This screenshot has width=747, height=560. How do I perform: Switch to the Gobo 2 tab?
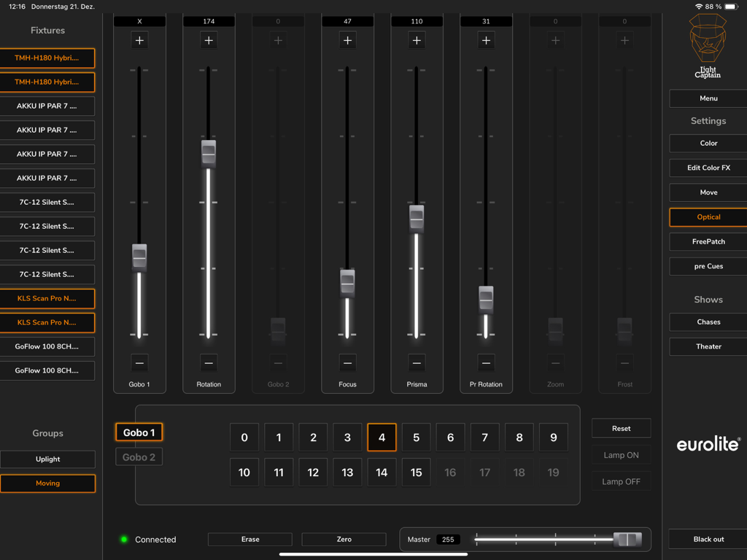[139, 457]
